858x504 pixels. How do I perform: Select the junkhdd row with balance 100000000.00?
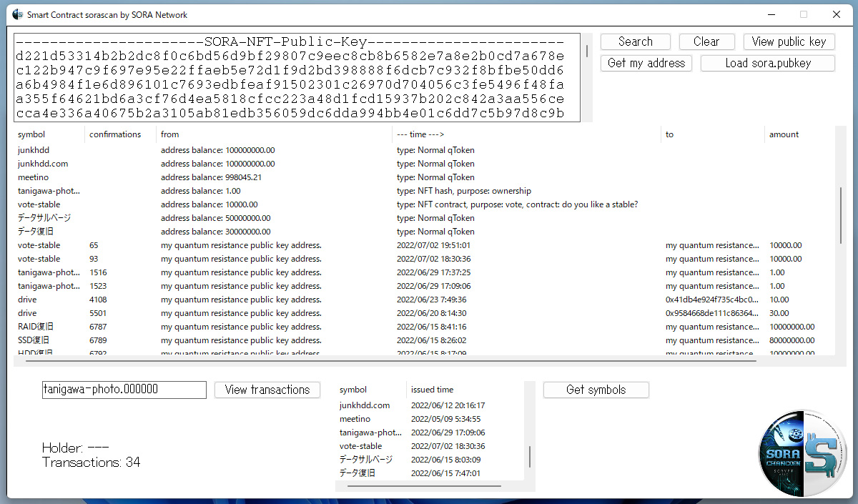(x=425, y=150)
